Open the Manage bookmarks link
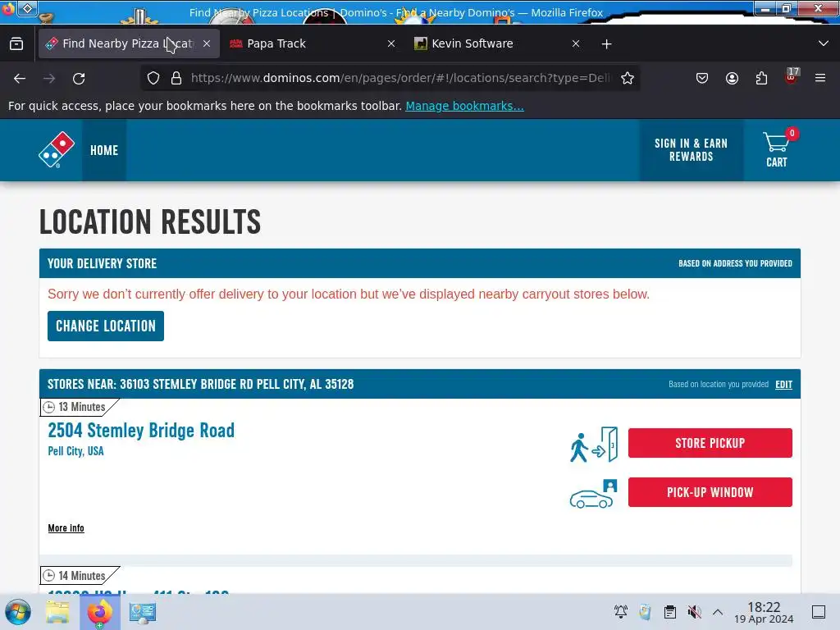The height and width of the screenshot is (630, 840). point(464,106)
